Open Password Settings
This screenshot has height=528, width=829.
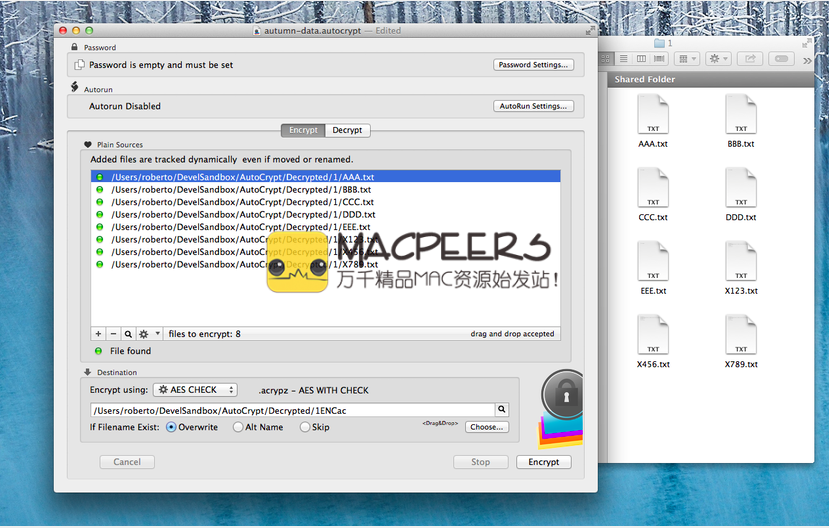click(534, 65)
